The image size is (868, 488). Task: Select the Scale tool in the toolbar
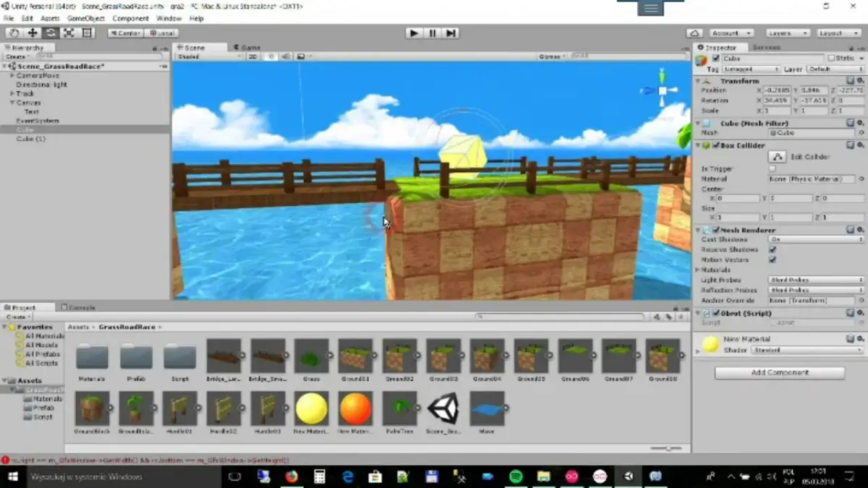(x=69, y=33)
